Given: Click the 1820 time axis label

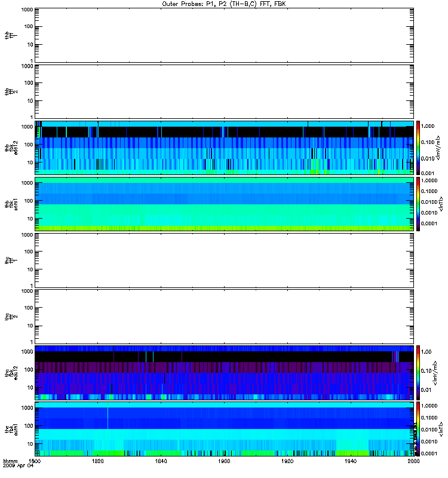Looking at the screenshot, I should (98, 461).
